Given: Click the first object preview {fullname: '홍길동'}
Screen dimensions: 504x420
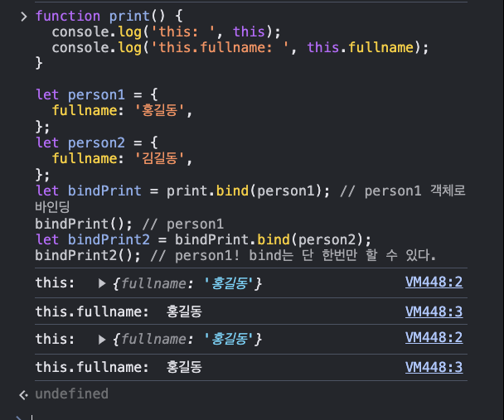Looking at the screenshot, I should coord(187,283).
